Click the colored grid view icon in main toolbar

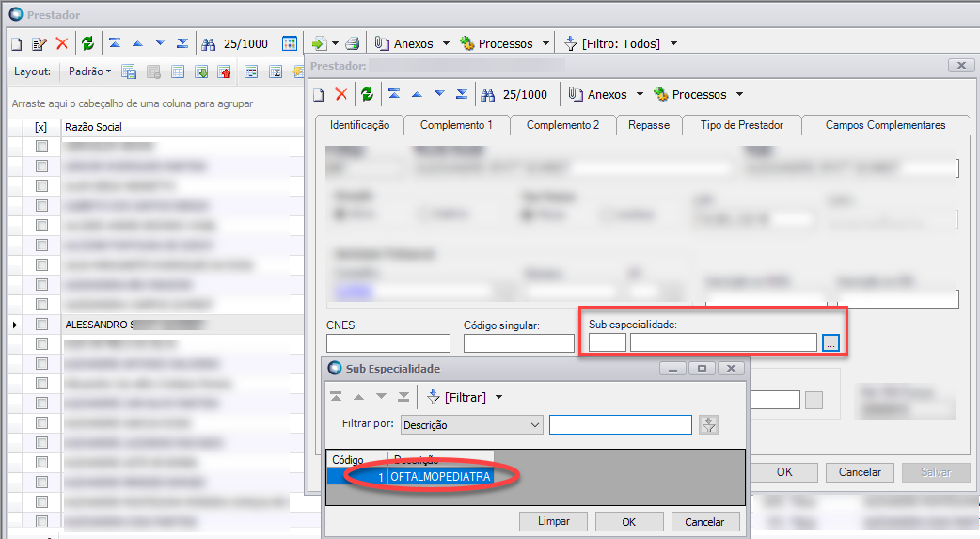[290, 44]
